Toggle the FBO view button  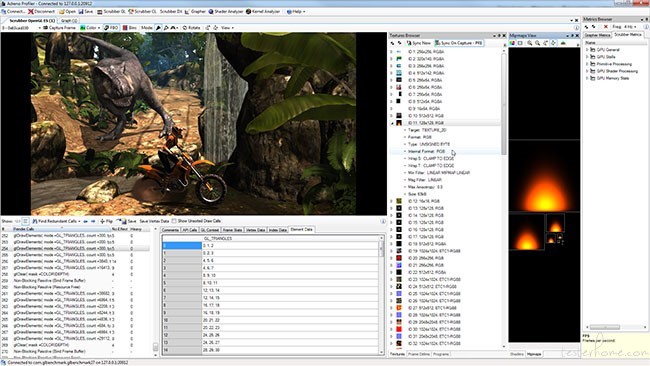pos(111,28)
